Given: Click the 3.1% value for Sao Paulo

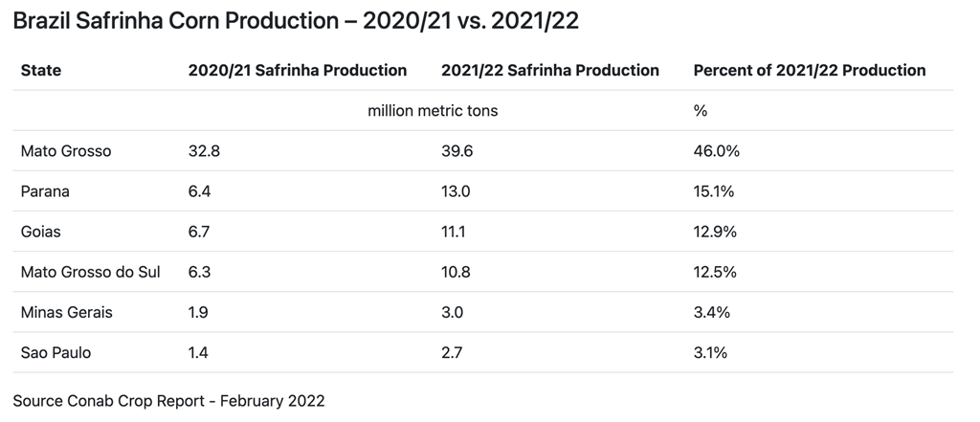Looking at the screenshot, I should (710, 352).
